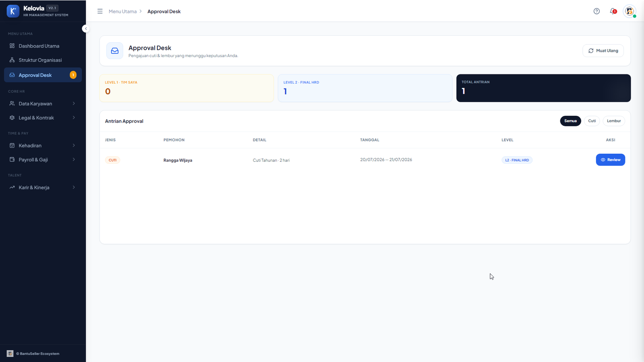Click the Karir & Kinerja trend icon
This screenshot has height=362, width=644.
[12, 187]
